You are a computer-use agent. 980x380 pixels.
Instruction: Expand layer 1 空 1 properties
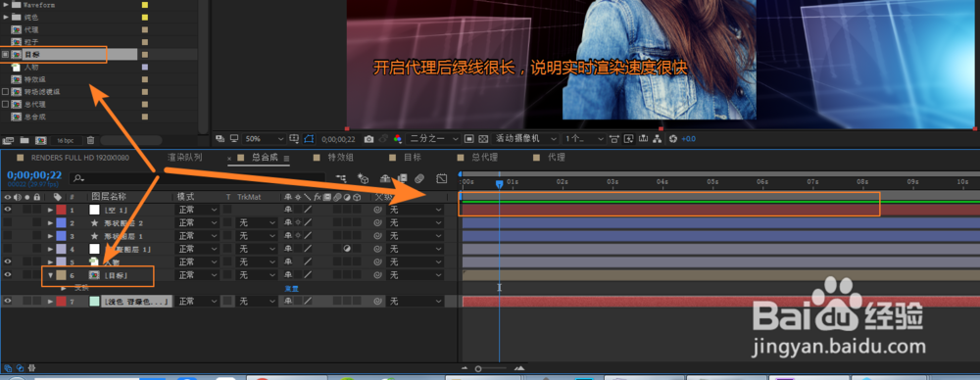(x=50, y=210)
